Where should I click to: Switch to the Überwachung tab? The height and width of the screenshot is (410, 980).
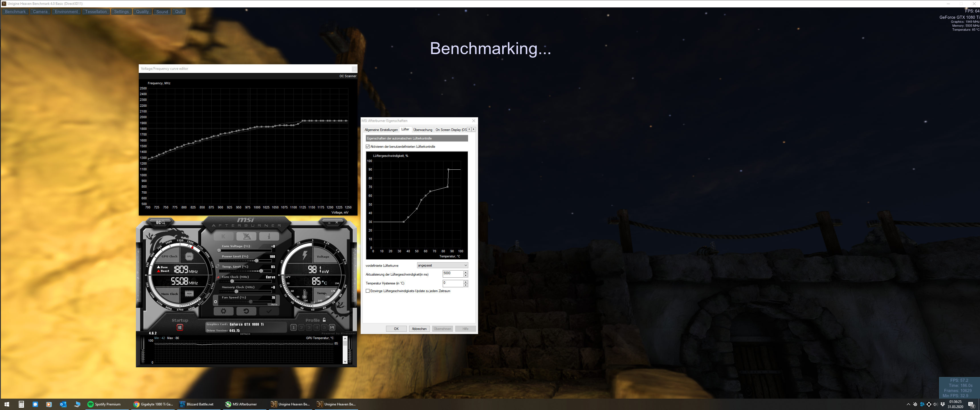423,130
